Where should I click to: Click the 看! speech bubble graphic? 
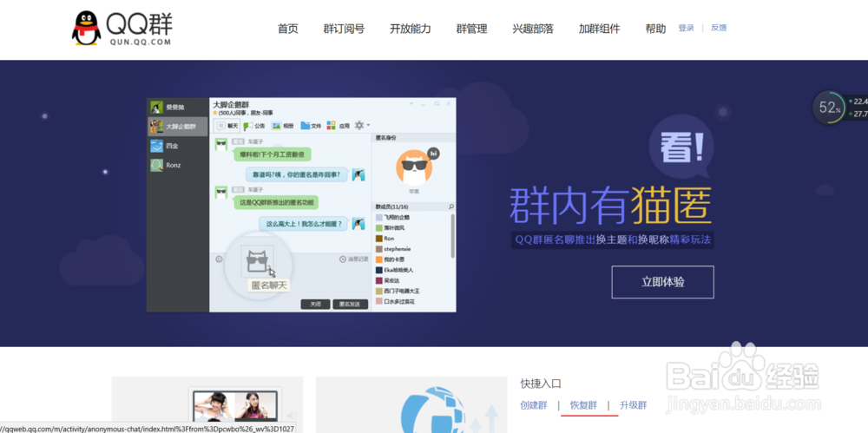681,148
